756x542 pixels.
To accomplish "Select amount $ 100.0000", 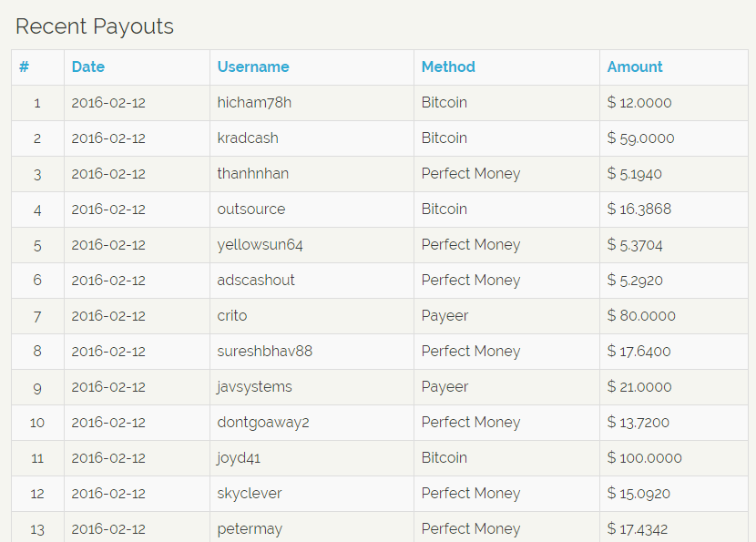I will click(645, 457).
